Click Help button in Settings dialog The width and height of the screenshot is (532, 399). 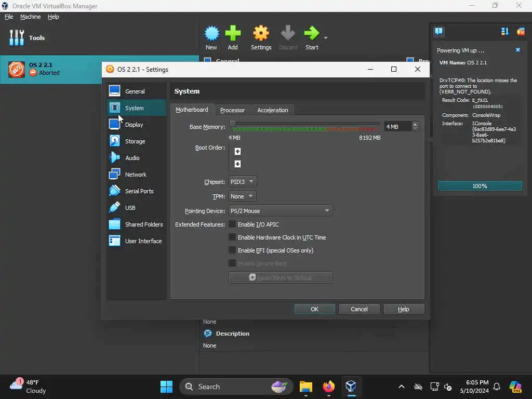403,309
